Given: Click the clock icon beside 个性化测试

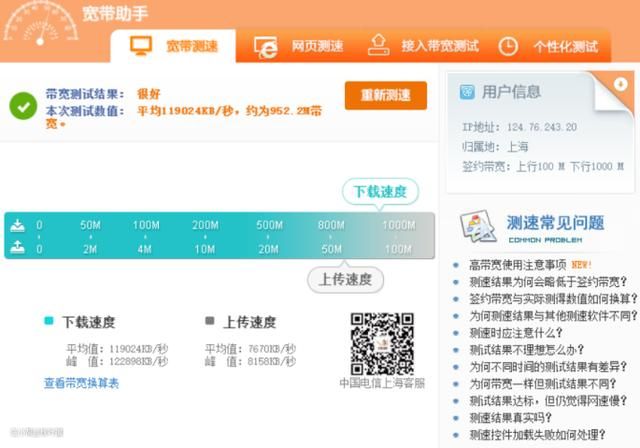Looking at the screenshot, I should point(508,46).
